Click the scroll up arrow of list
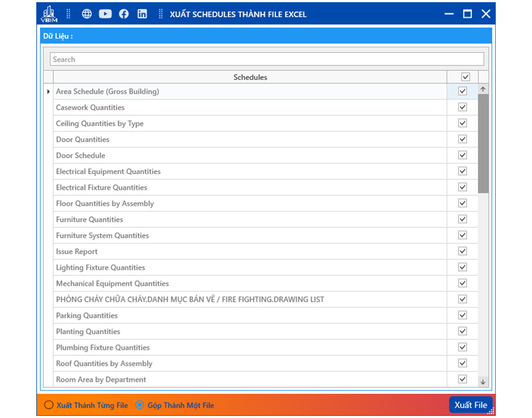 (x=483, y=89)
